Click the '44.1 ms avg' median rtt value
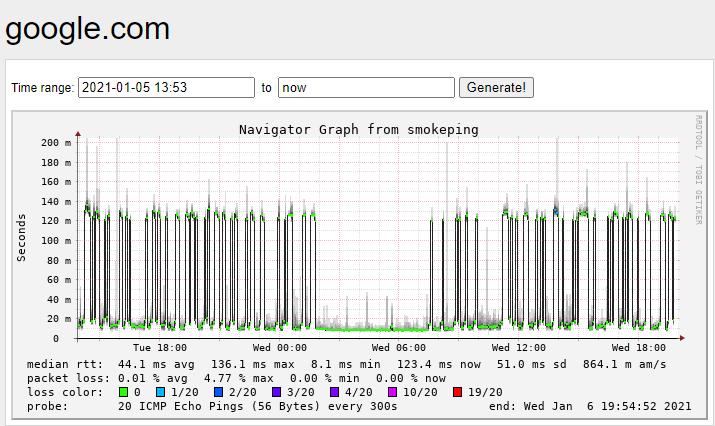Image resolution: width=715 pixels, height=426 pixels. click(156, 364)
